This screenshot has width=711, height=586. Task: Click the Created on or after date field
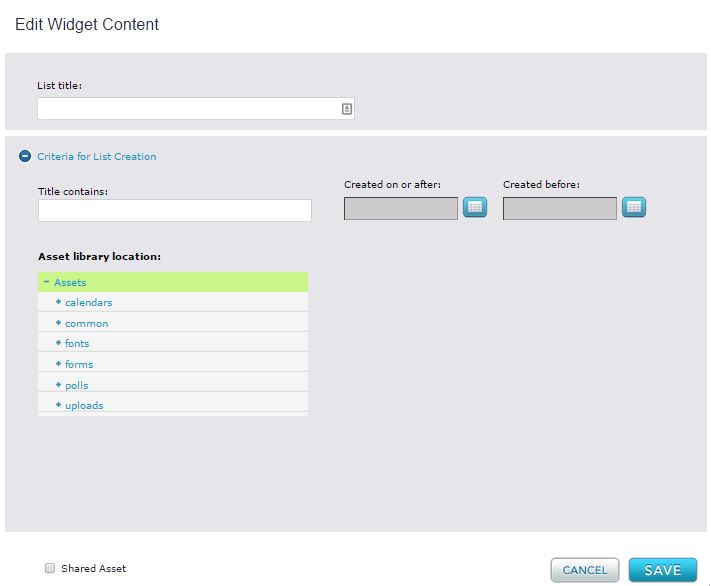click(401, 208)
